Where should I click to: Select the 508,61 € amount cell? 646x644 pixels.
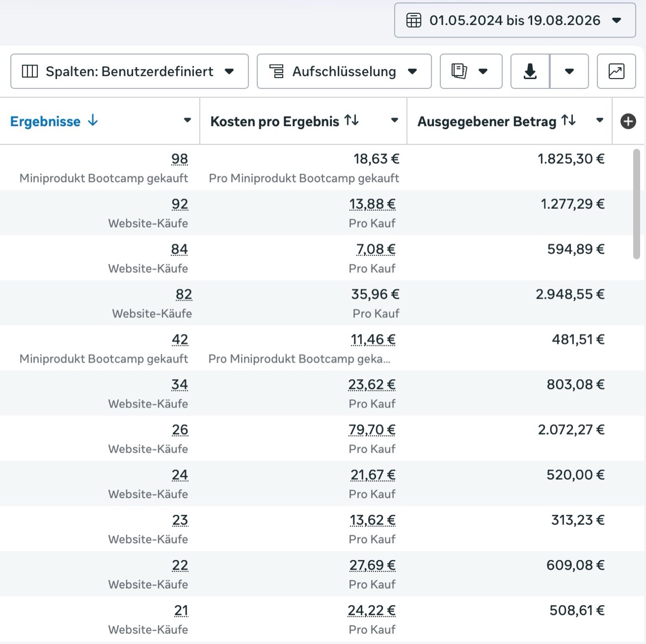pos(577,611)
